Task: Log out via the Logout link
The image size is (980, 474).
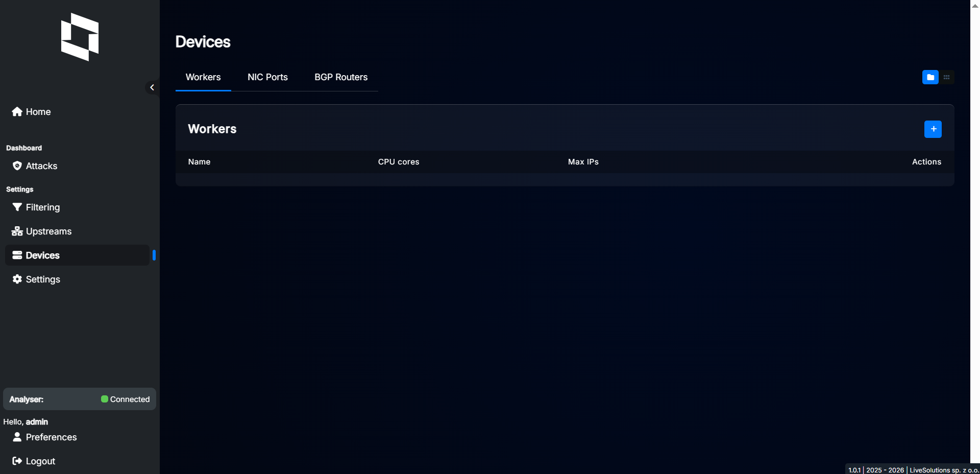Action: [x=34, y=461]
